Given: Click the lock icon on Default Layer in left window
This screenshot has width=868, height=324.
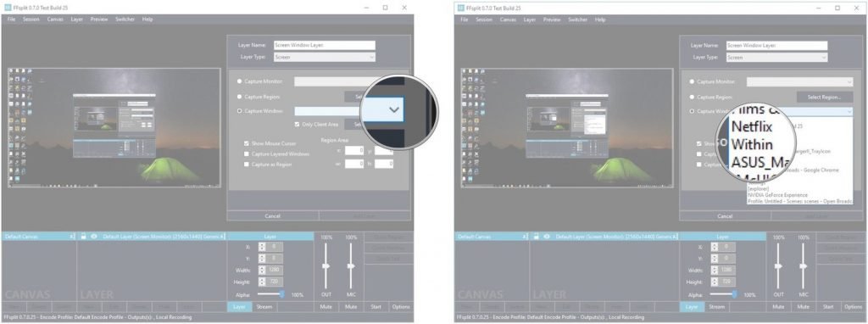Looking at the screenshot, I should (x=84, y=237).
